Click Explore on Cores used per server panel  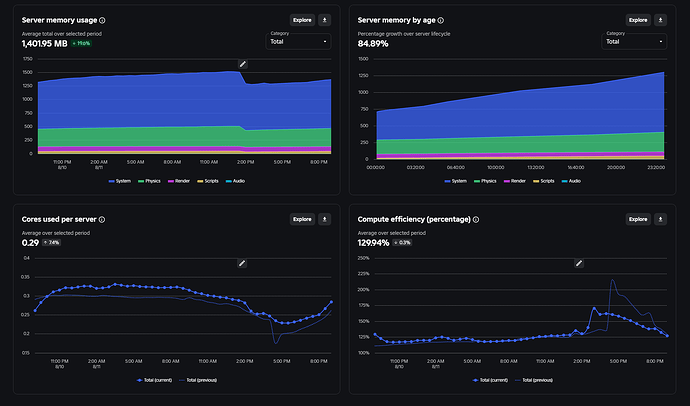tap(302, 219)
